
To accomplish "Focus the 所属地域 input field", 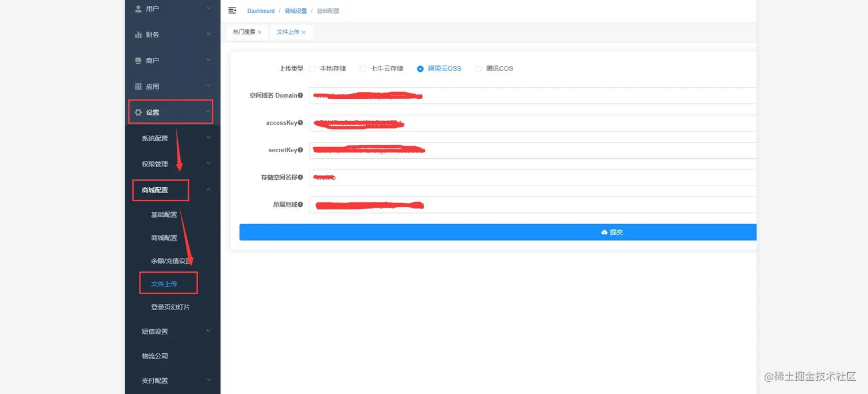I will coord(533,204).
